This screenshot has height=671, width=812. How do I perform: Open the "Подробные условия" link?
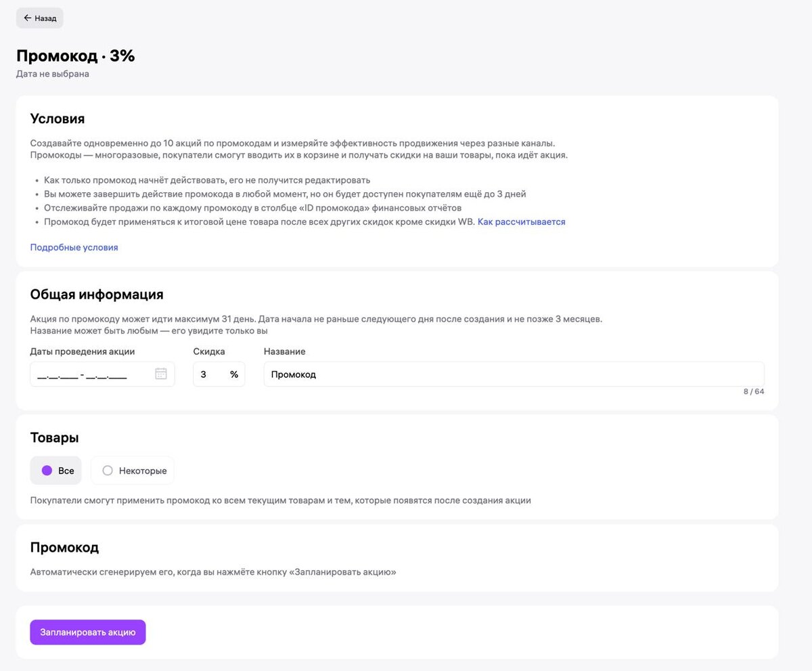[74, 247]
